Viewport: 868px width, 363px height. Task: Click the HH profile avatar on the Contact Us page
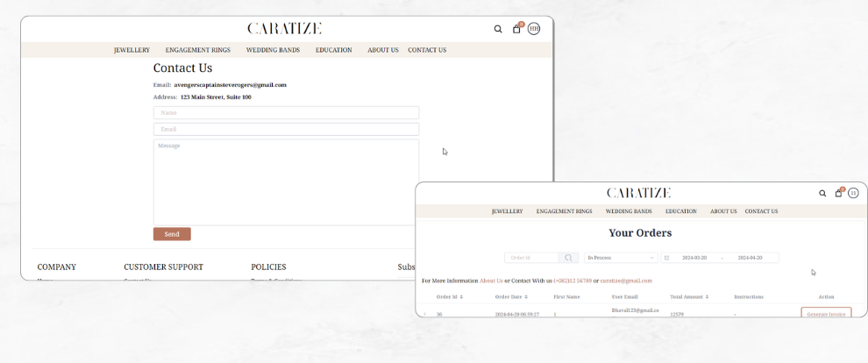pyautogui.click(x=534, y=29)
